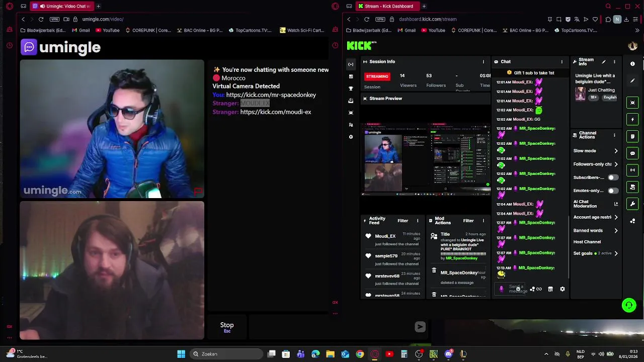
Task: Switch to Stream - Kick Dashboard tab
Action: [387, 6]
